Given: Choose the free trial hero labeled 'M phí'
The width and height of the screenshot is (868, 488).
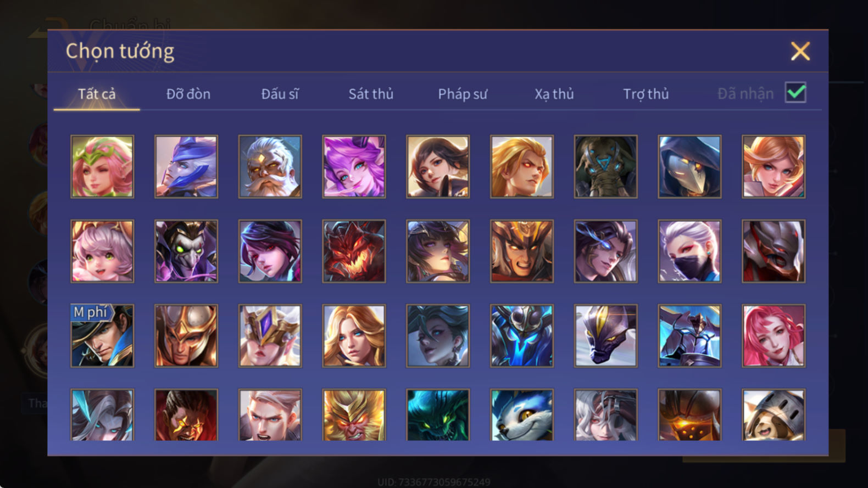Looking at the screenshot, I should point(102,335).
